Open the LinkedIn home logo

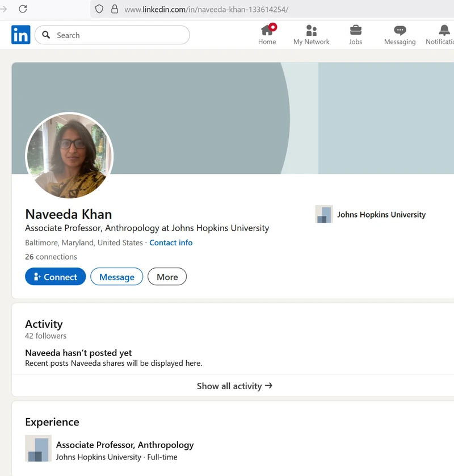click(20, 35)
